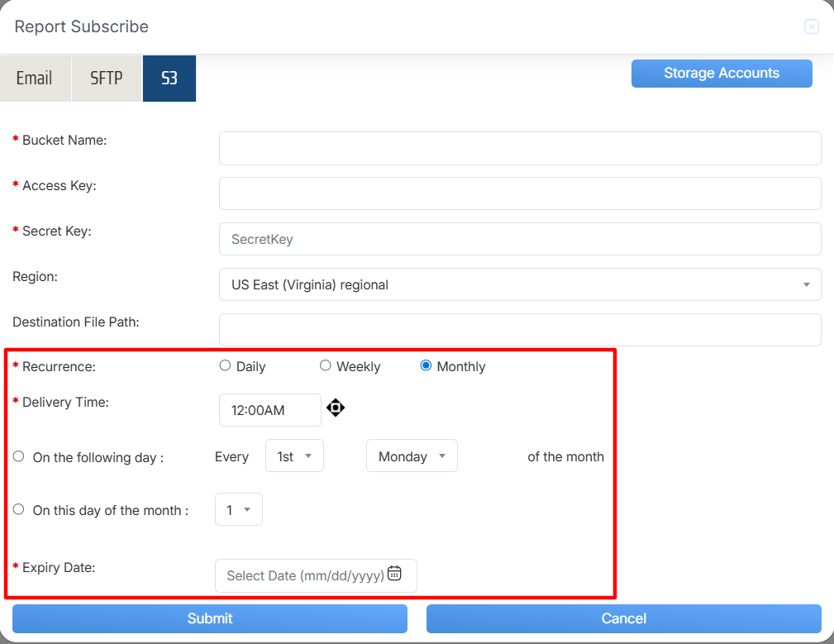Switch to the SFTP tab
The width and height of the screenshot is (834, 644).
tap(107, 79)
